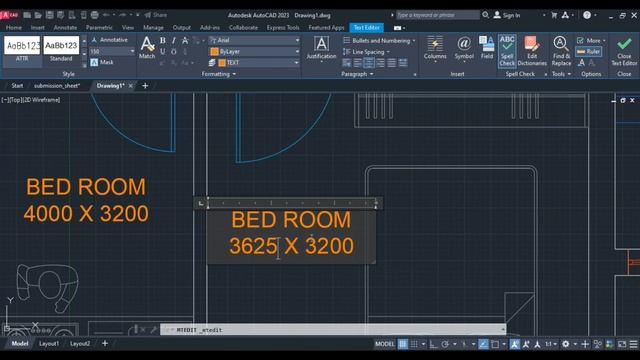Switch to Layout1 tab
This screenshot has width=640, height=360.
coord(49,344)
